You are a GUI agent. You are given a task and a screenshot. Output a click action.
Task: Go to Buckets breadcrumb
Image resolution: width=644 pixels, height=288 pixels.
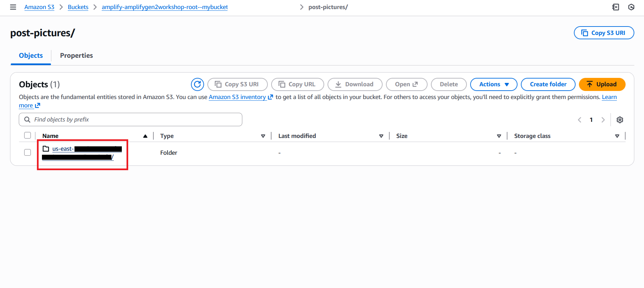point(78,7)
